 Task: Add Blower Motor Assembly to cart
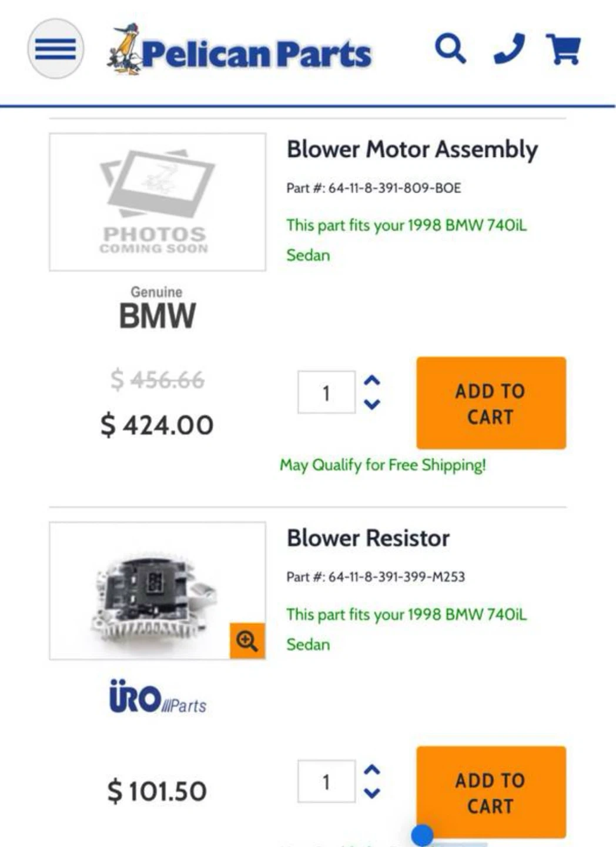[x=491, y=403]
